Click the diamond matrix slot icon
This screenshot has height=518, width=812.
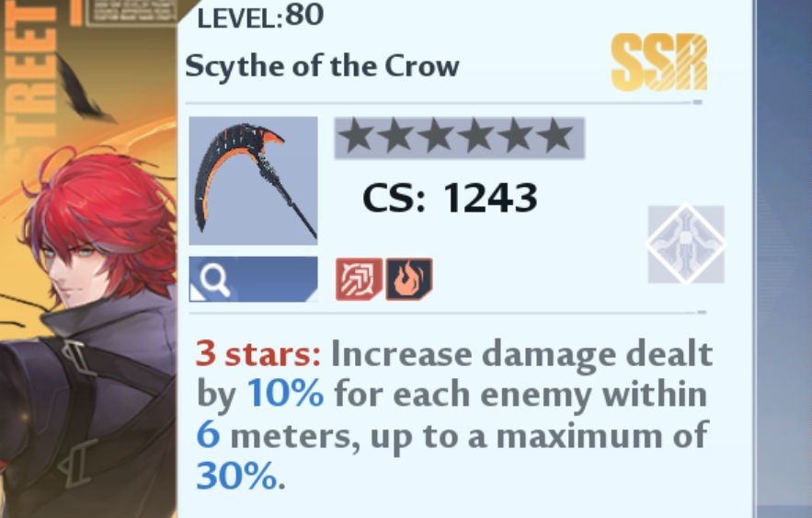(x=686, y=245)
